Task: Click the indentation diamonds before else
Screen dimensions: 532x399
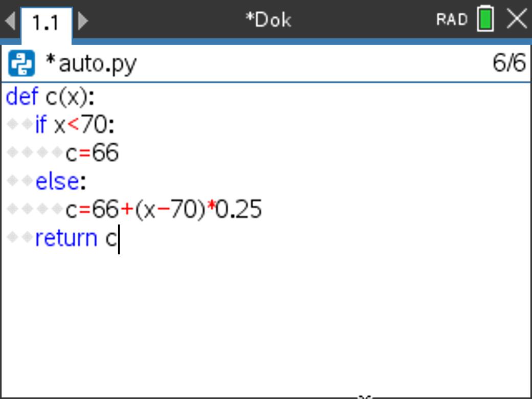Action: (20, 182)
